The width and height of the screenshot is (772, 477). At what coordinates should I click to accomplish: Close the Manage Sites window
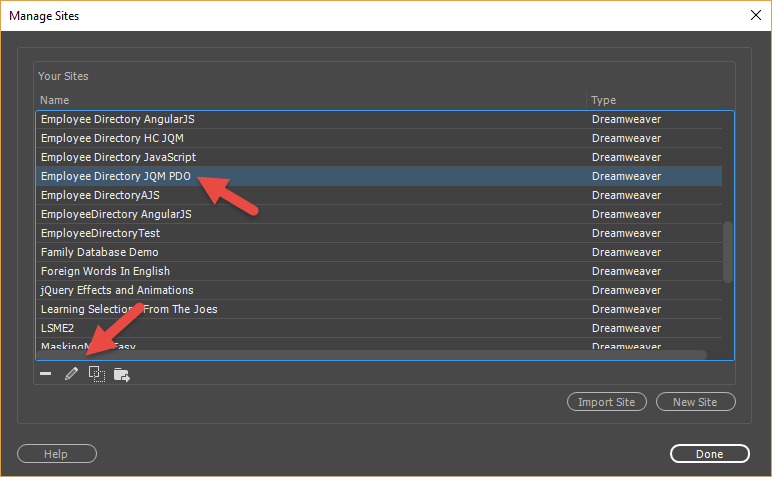pos(753,15)
